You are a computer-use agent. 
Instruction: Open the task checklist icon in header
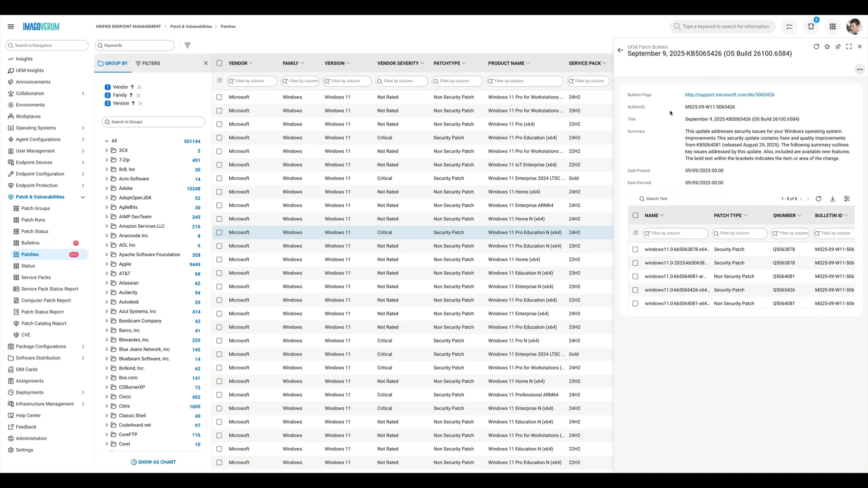click(789, 27)
